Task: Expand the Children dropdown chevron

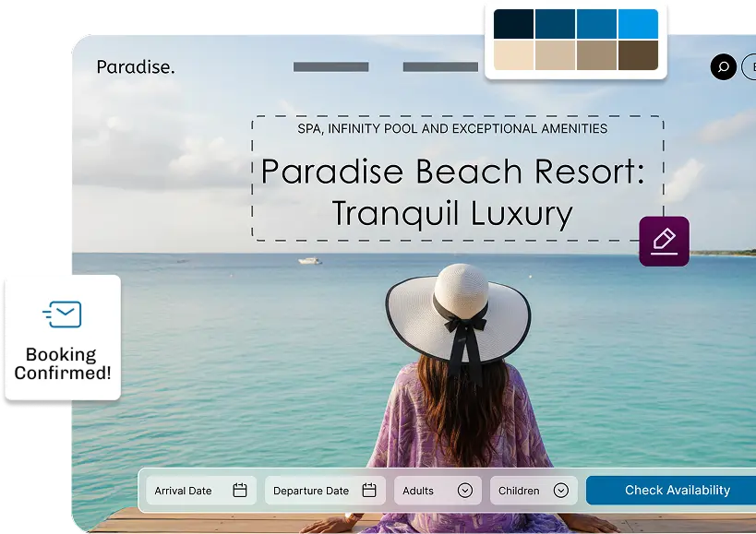Action: coord(560,491)
